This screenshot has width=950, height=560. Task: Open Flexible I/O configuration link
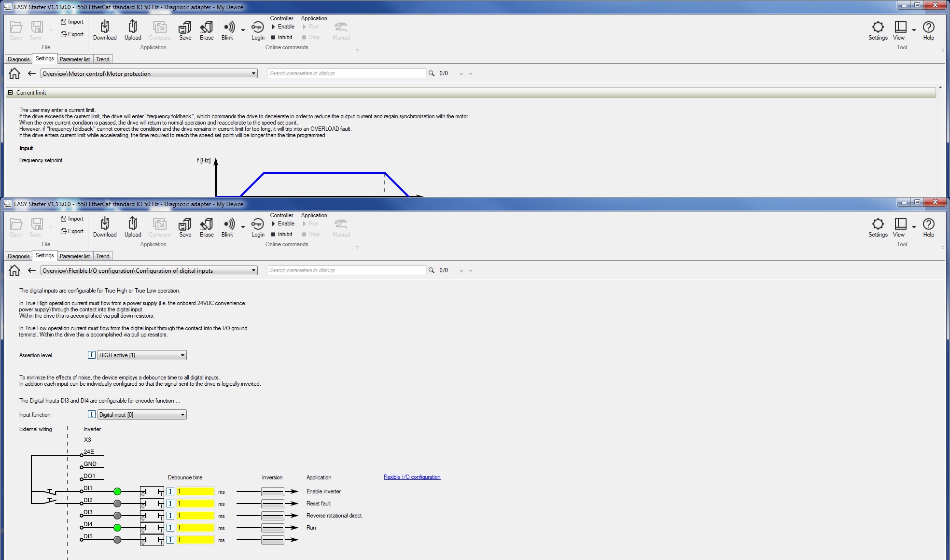412,477
